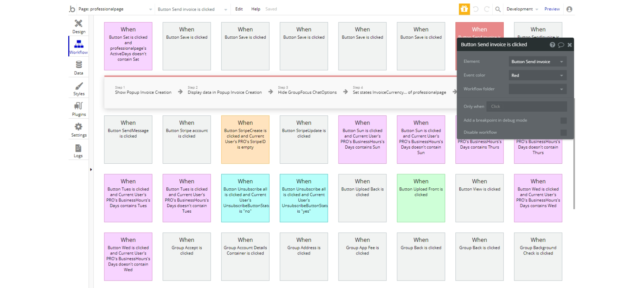Select Unsubscribe all status is "no" event

[x=245, y=198]
